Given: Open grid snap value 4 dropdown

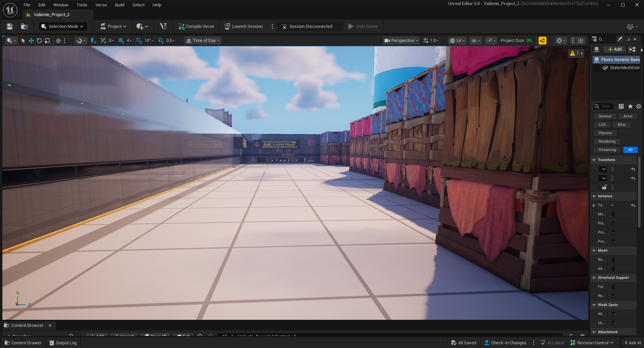Looking at the screenshot, I should click(x=129, y=41).
